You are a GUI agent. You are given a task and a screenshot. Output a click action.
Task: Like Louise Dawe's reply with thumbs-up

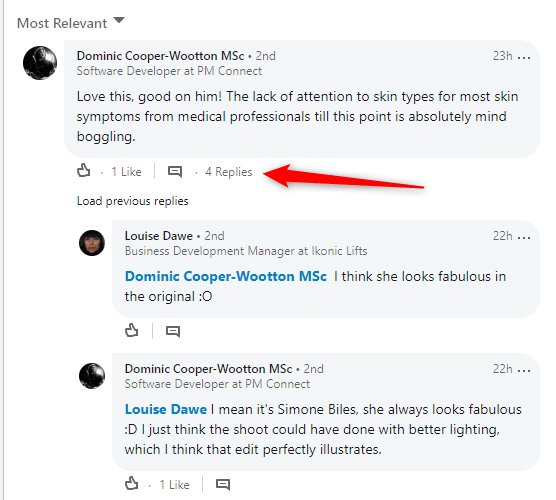(132, 330)
